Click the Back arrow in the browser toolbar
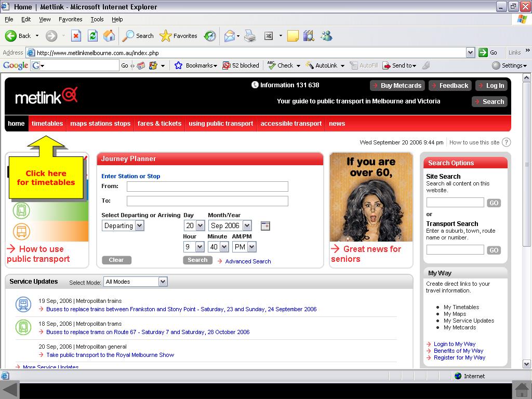532x399 pixels. 11,36
